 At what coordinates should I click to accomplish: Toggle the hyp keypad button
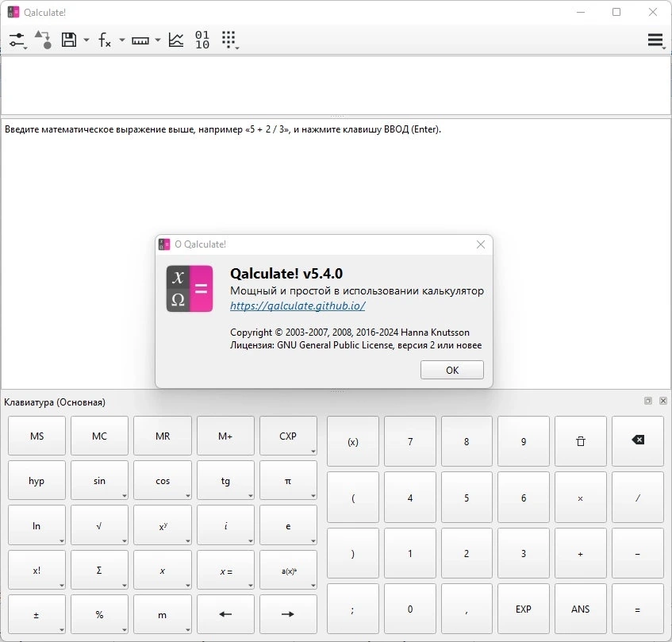(x=36, y=480)
